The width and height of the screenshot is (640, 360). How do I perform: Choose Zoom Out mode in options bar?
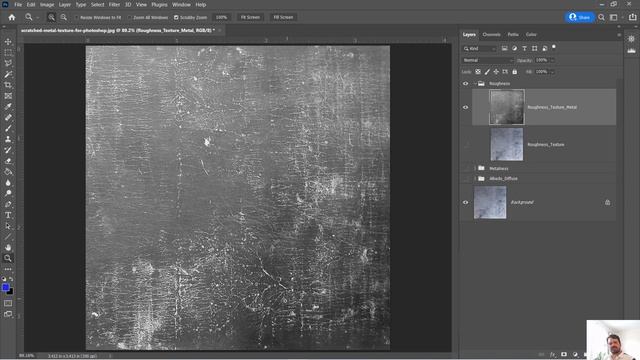(x=64, y=17)
